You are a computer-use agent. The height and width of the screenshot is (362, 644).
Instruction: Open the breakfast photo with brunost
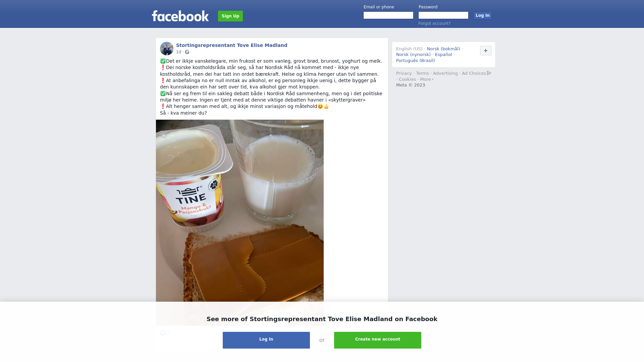240,223
